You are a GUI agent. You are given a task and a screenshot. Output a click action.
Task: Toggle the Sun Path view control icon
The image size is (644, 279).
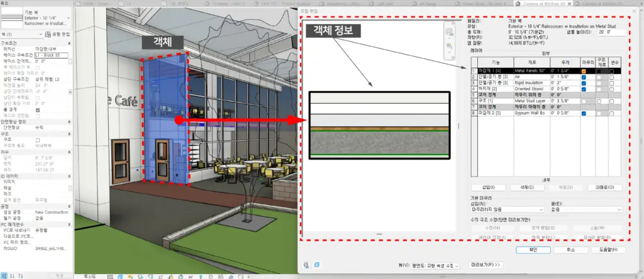[131, 276]
